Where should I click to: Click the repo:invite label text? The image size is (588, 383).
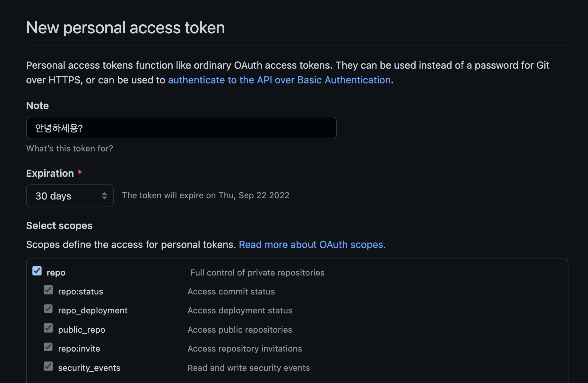coord(79,349)
